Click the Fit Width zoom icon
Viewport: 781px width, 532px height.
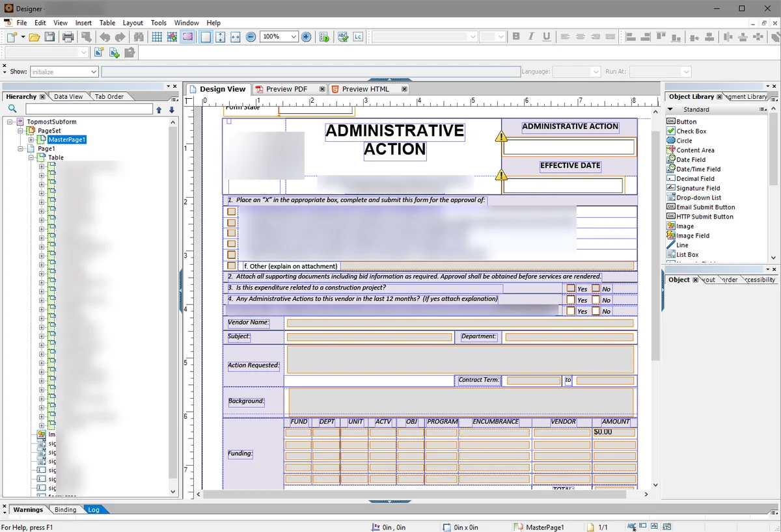pos(236,37)
